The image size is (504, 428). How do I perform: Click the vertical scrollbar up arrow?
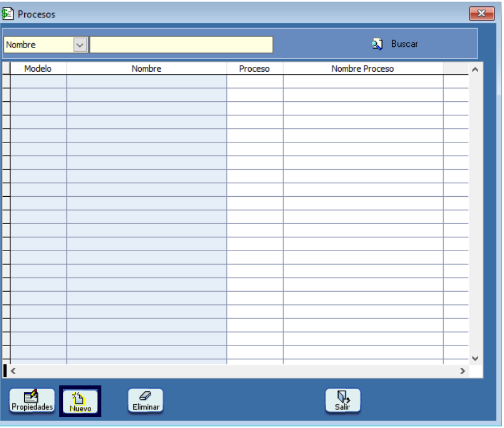(x=475, y=70)
